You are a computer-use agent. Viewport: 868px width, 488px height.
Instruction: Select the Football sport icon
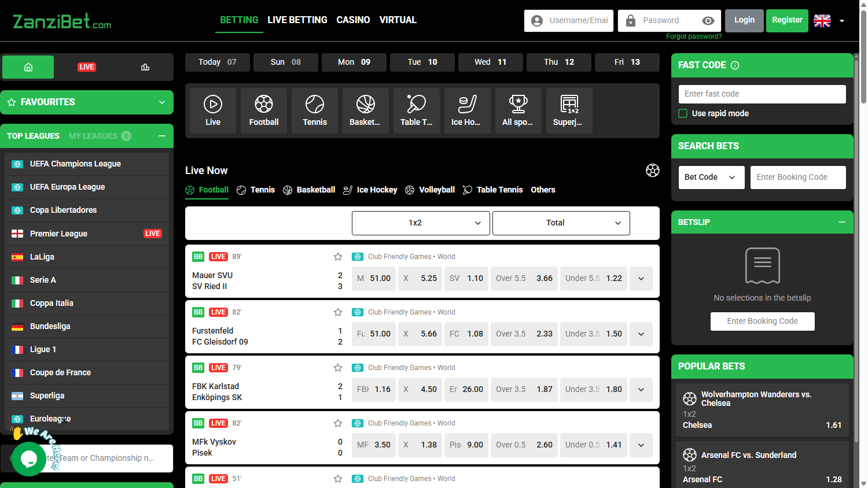click(264, 110)
